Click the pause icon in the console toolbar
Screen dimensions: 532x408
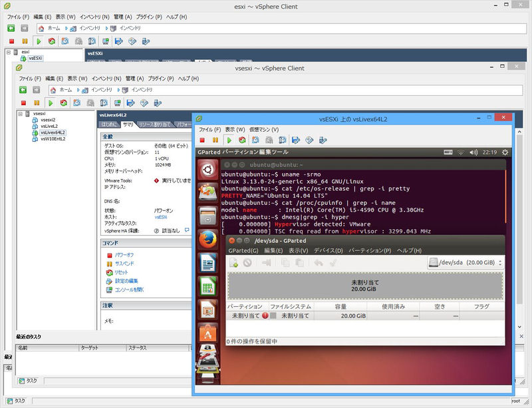click(x=215, y=140)
